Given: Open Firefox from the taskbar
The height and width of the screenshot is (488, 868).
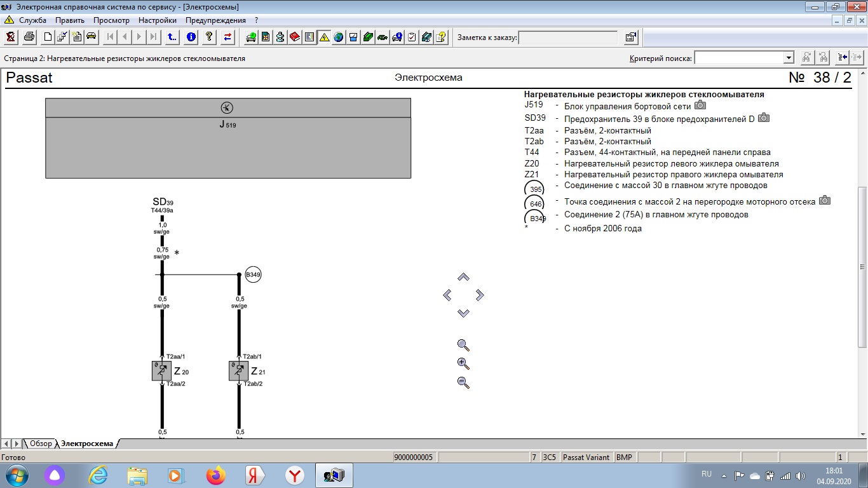Looking at the screenshot, I should point(216,475).
